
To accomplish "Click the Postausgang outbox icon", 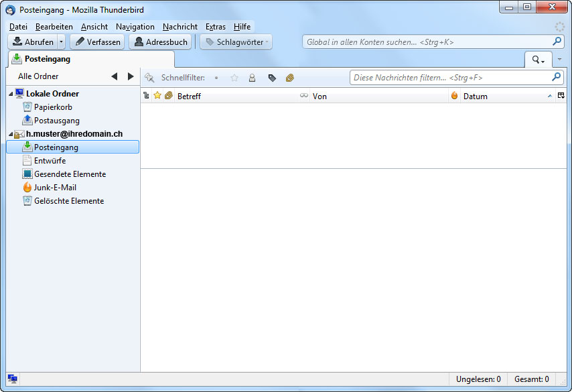I will [27, 120].
